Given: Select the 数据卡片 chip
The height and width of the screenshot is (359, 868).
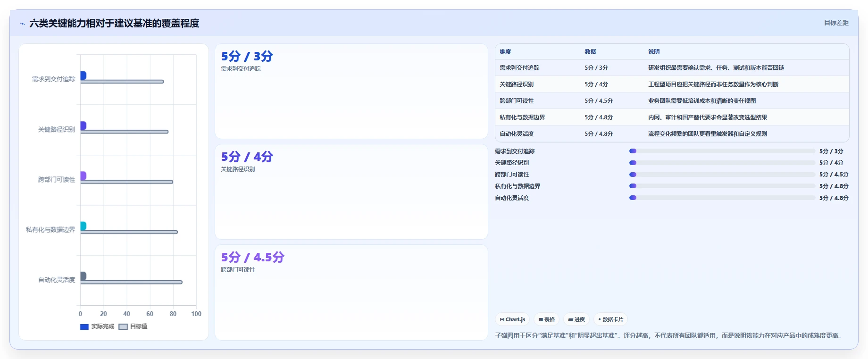Looking at the screenshot, I should (610, 319).
